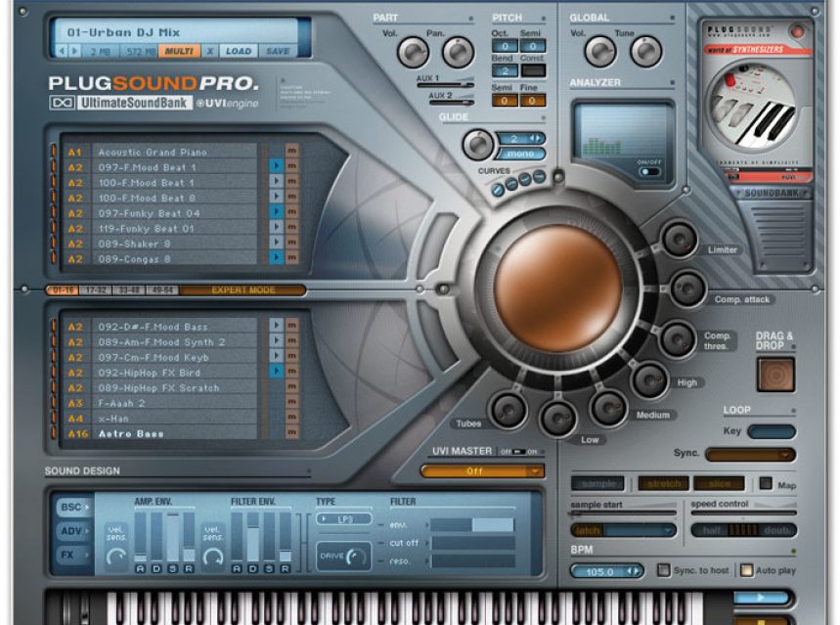Open the UVI Master dropdown showing Off
This screenshot has width=840, height=625.
[x=483, y=471]
